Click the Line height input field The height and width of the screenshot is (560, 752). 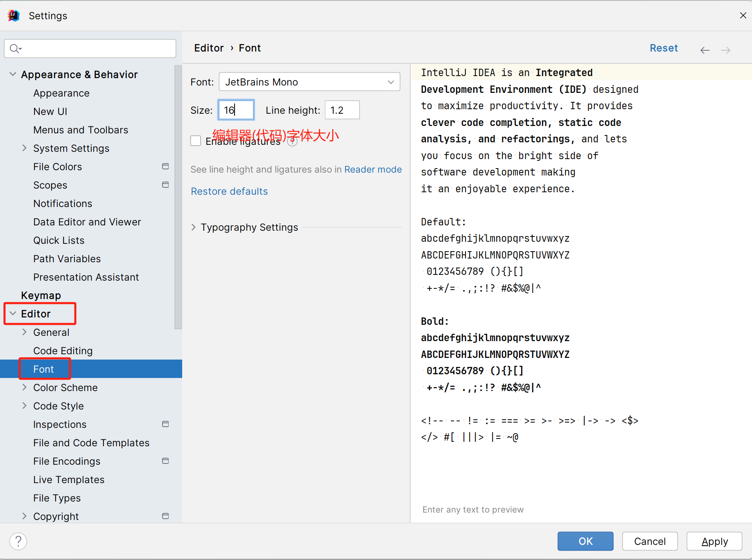pyautogui.click(x=342, y=110)
